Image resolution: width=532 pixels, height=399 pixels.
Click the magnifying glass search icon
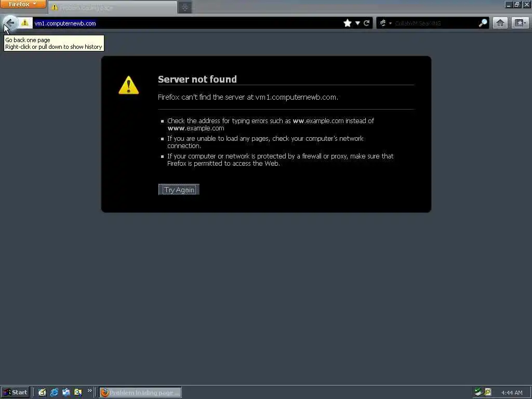point(483,23)
